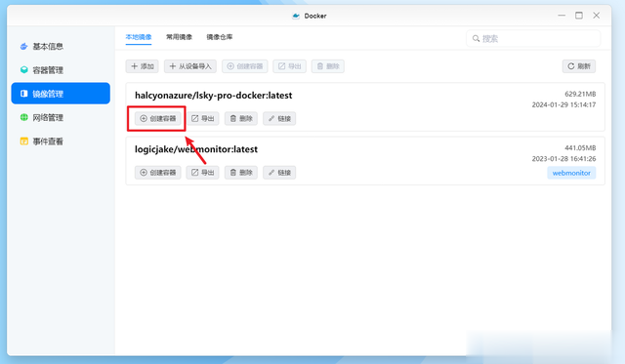Click the 629.21MB size text
This screenshot has height=364, width=625.
[580, 94]
